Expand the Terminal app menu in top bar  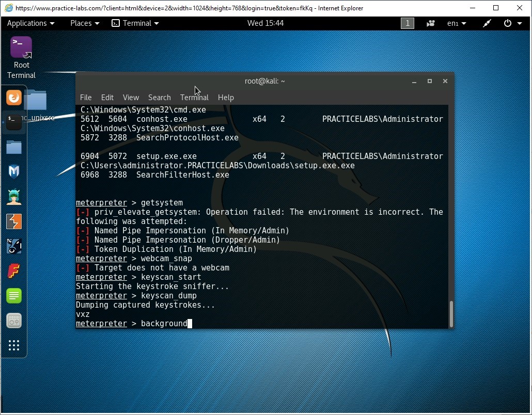coord(135,23)
